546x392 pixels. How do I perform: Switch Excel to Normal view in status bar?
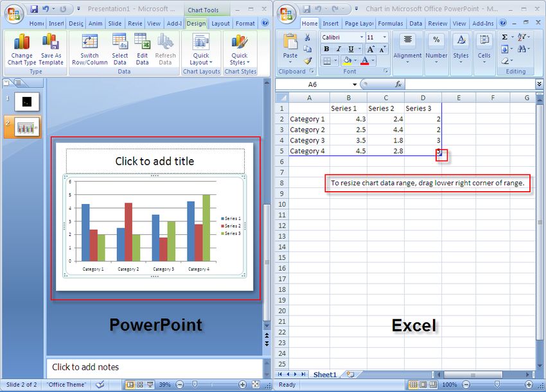[413, 384]
